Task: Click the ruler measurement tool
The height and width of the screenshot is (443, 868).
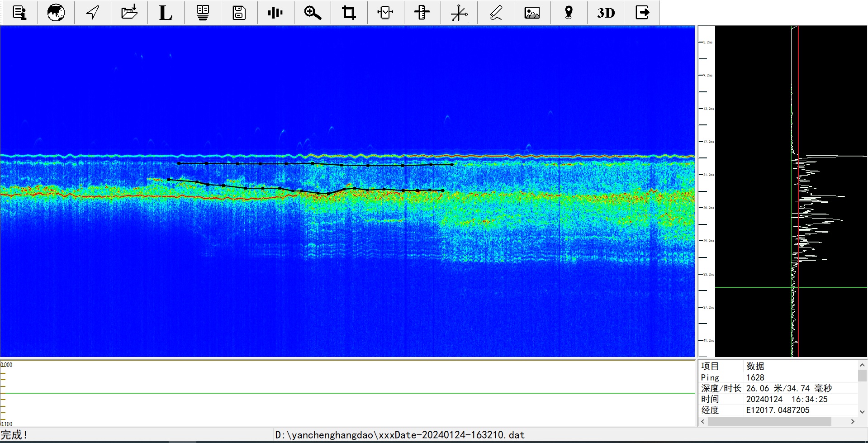Action: click(422, 13)
